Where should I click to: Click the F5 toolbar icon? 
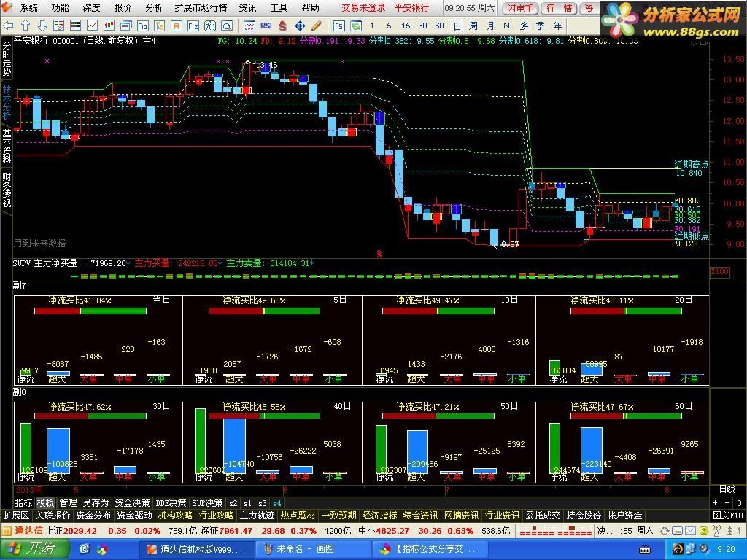click(x=338, y=26)
